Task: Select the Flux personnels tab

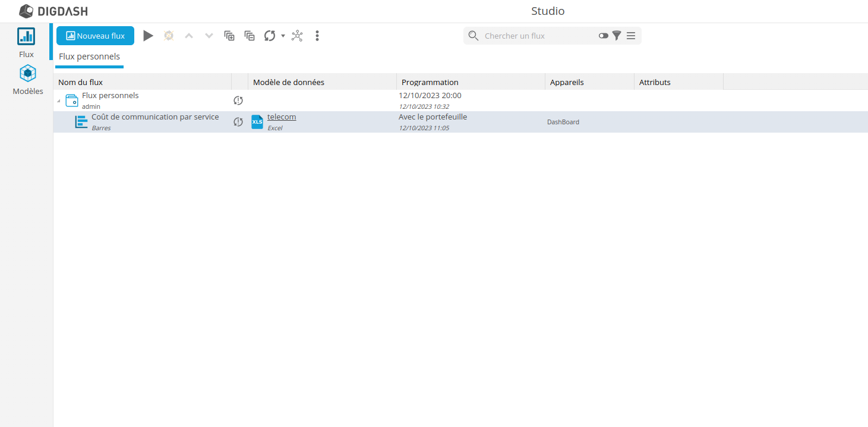Action: click(x=89, y=57)
